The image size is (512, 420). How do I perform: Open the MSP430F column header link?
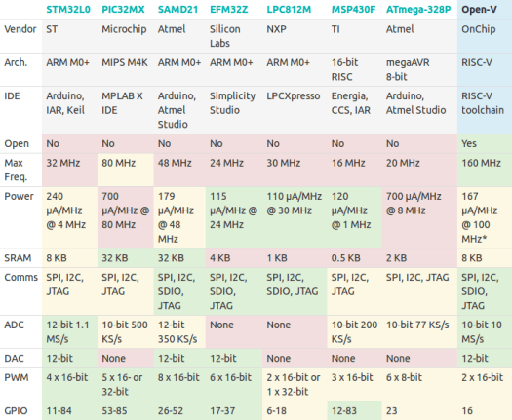(x=354, y=9)
